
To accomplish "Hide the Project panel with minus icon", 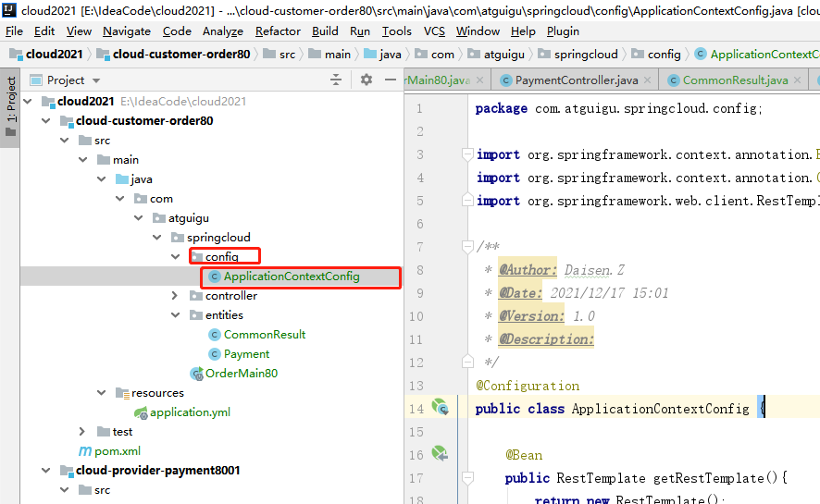I will pos(391,80).
